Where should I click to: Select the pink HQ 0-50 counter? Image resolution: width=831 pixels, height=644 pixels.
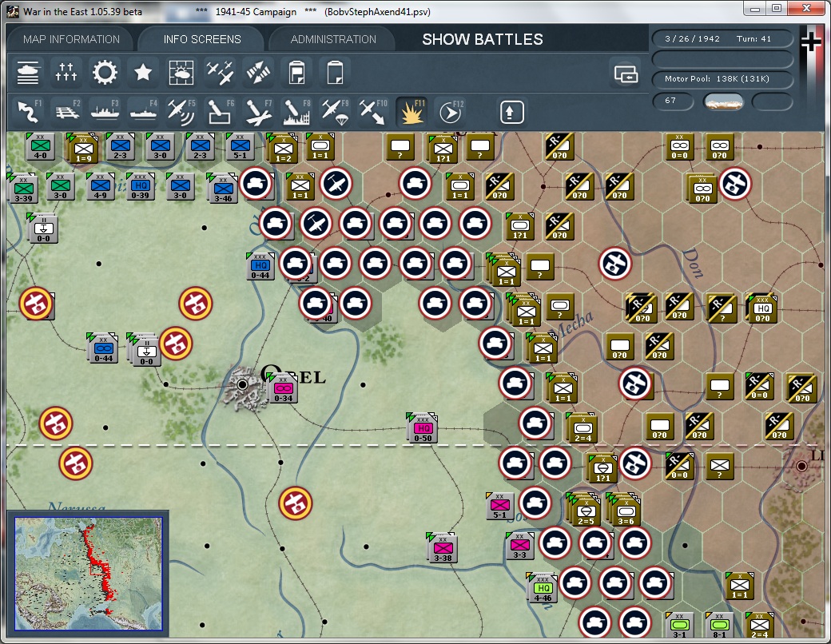coord(423,428)
